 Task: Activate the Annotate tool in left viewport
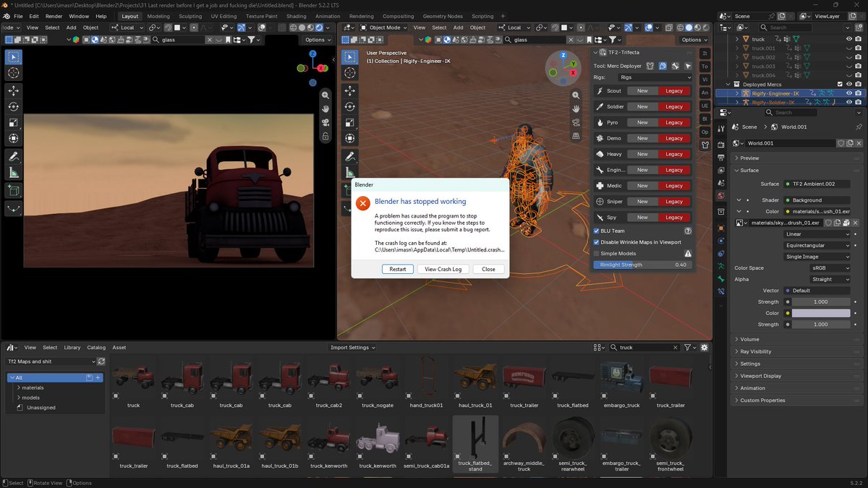[x=14, y=157]
